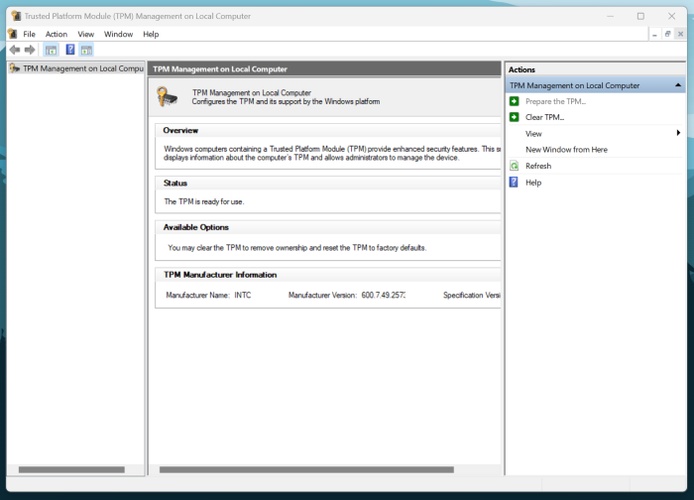Open the Action menu

tap(56, 34)
